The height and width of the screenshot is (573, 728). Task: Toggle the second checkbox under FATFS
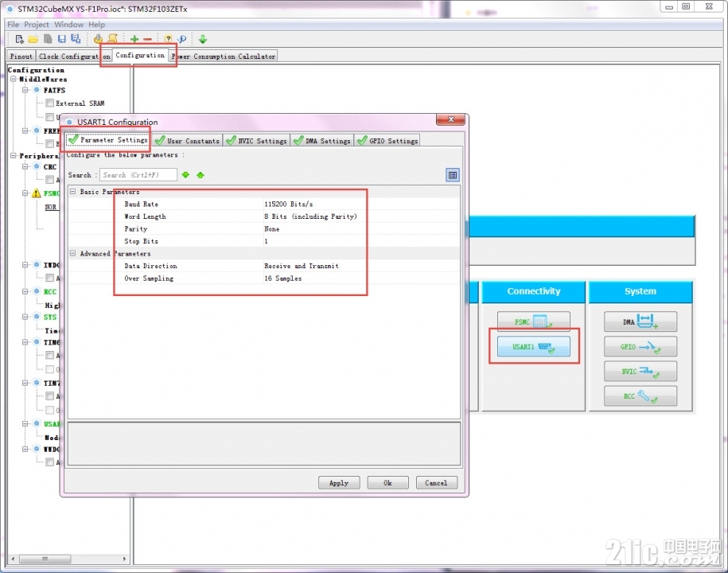point(49,117)
